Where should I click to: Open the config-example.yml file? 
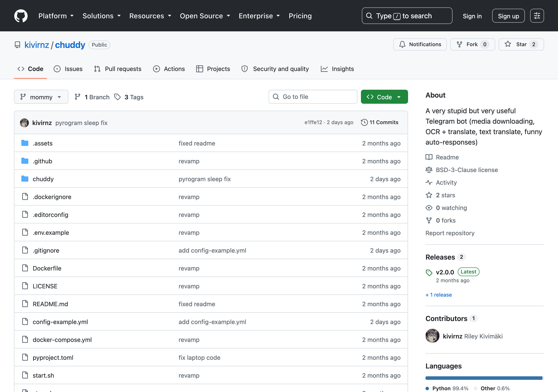tap(60, 322)
